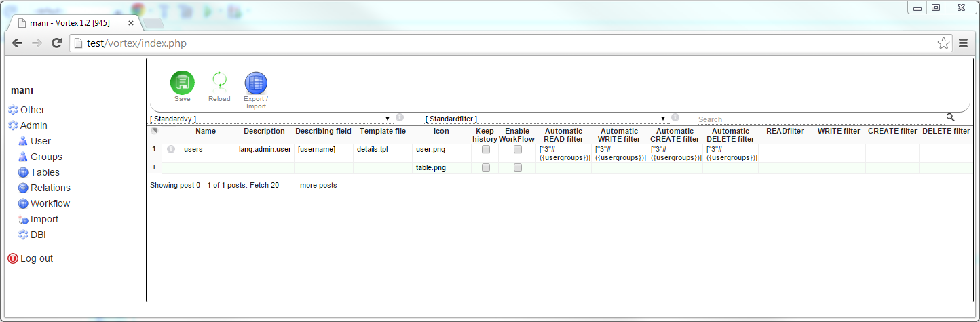Open the Chrome menu hamburger icon
Viewport: 980px width, 322px height.
(963, 43)
